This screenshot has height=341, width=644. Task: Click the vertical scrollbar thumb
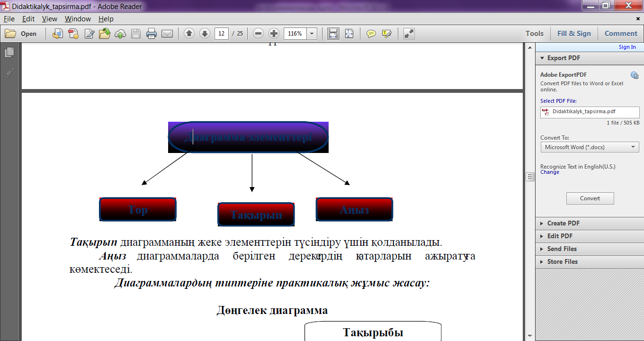530,177
